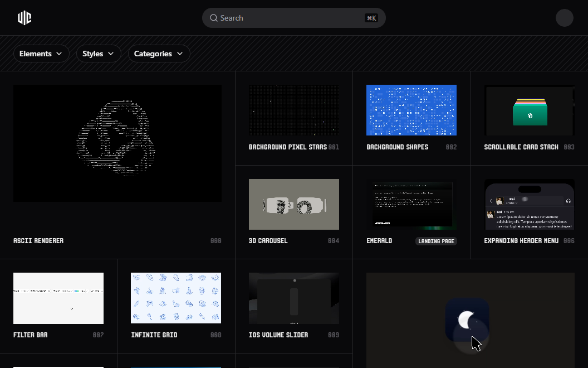Expand the Elements dropdown

point(41,54)
